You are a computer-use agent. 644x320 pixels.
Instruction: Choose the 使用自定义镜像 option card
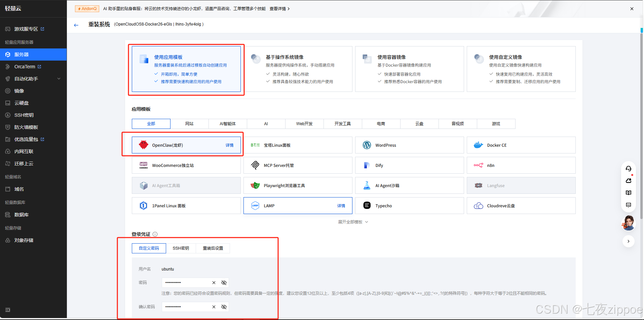point(521,69)
